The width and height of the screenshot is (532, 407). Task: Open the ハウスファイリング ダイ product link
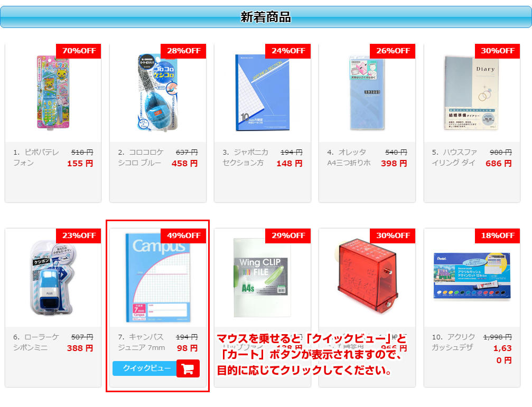click(454, 158)
